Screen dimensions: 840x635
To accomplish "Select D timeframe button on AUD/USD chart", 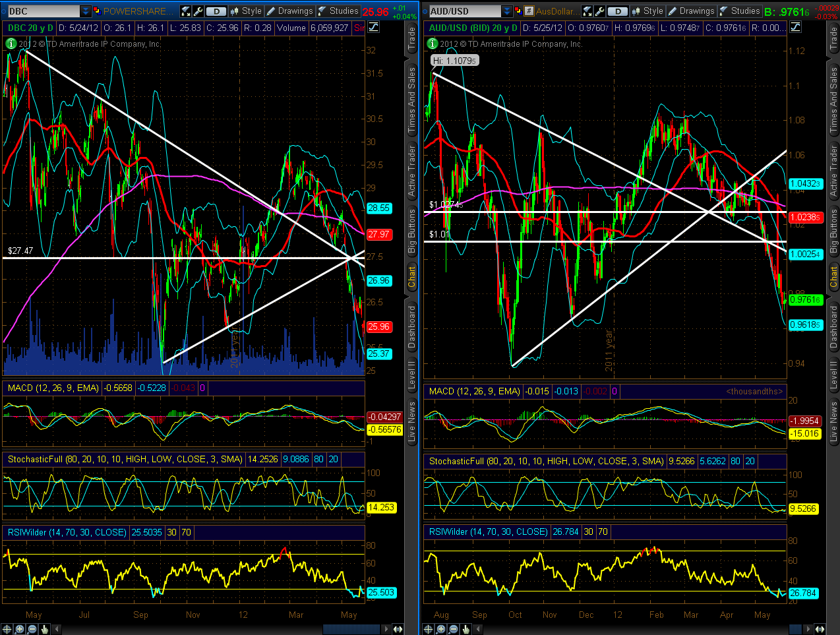I will tap(617, 11).
